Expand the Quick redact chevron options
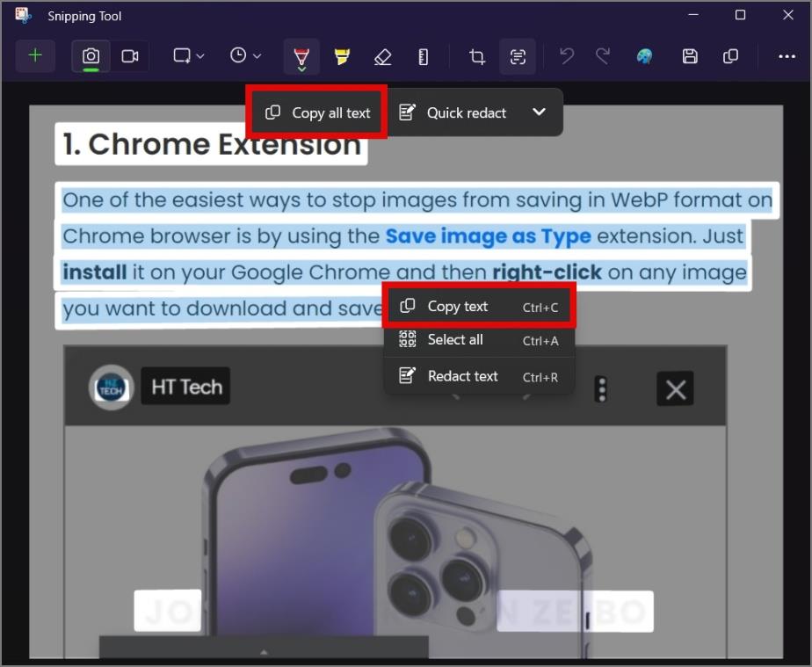Image resolution: width=812 pixels, height=667 pixels. pyautogui.click(x=539, y=112)
